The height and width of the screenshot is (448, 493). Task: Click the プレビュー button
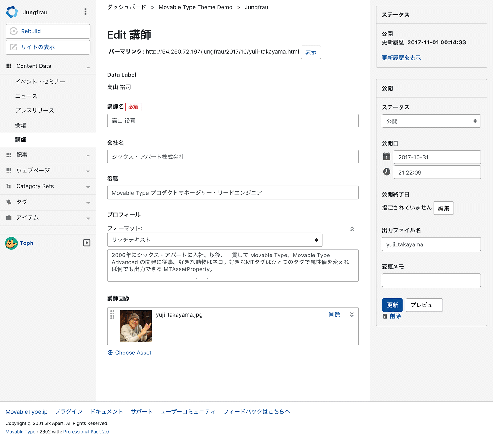424,305
